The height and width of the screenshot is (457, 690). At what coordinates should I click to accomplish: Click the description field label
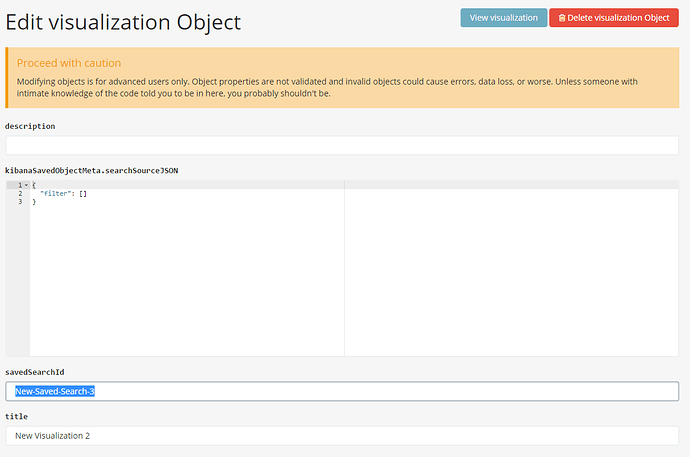click(x=30, y=126)
